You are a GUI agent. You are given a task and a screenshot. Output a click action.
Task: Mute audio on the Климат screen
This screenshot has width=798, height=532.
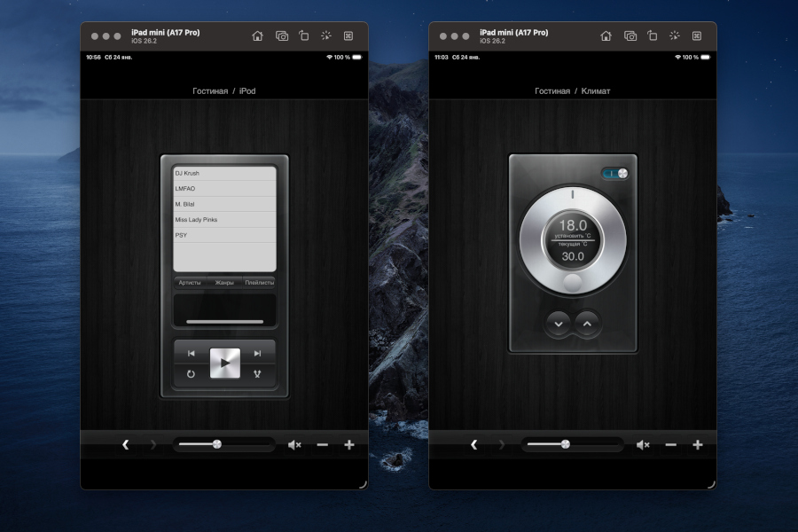[x=643, y=445]
